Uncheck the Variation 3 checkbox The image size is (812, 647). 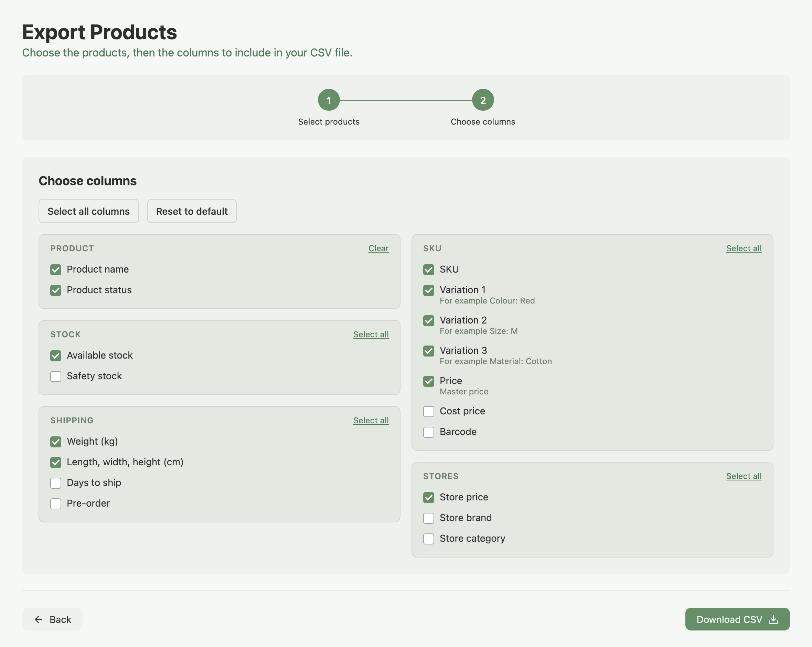pos(429,351)
